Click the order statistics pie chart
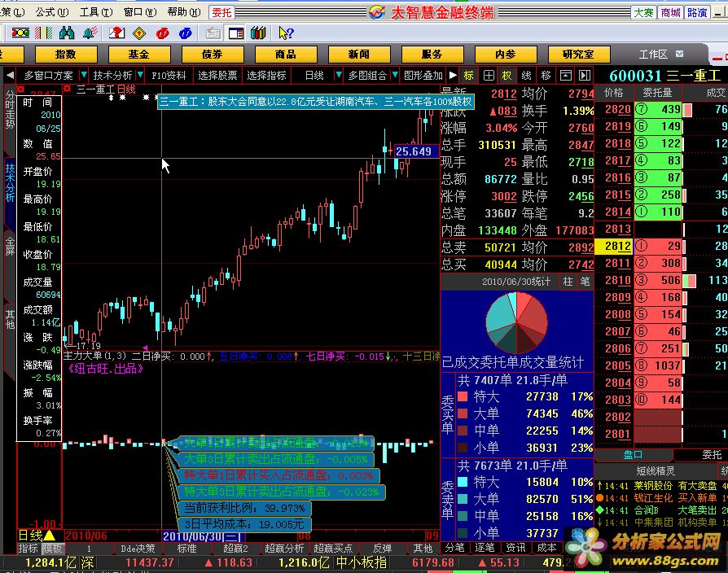The width and height of the screenshot is (728, 573). click(x=515, y=322)
